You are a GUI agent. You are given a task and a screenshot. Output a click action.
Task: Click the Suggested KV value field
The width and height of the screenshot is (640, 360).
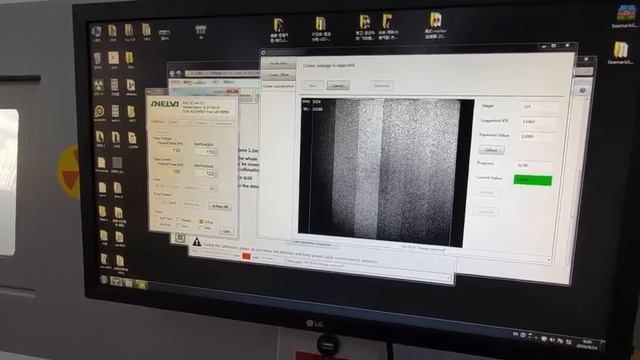(x=539, y=122)
